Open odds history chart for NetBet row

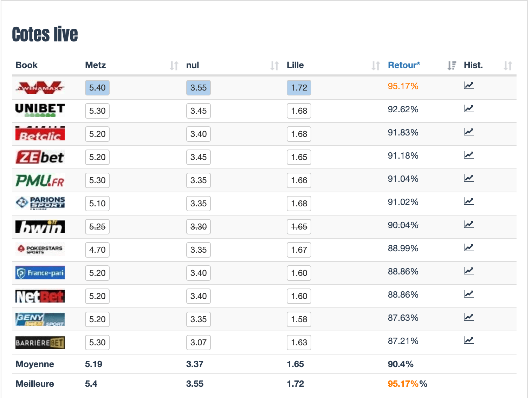[x=469, y=294]
